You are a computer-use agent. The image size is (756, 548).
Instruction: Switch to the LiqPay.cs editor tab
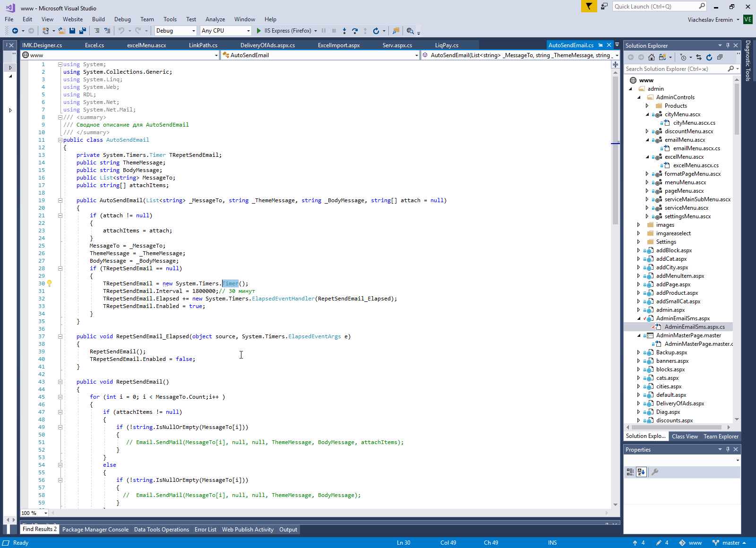click(447, 45)
